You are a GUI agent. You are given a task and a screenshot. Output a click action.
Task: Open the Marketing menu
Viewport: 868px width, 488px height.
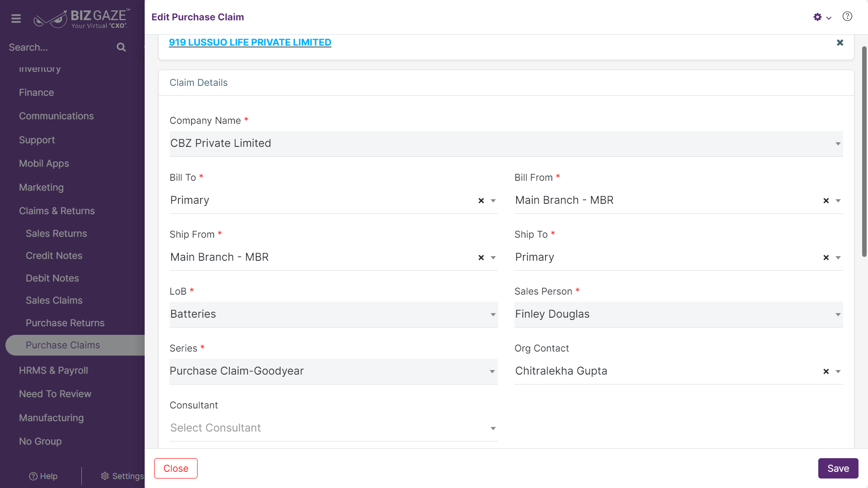[41, 188]
